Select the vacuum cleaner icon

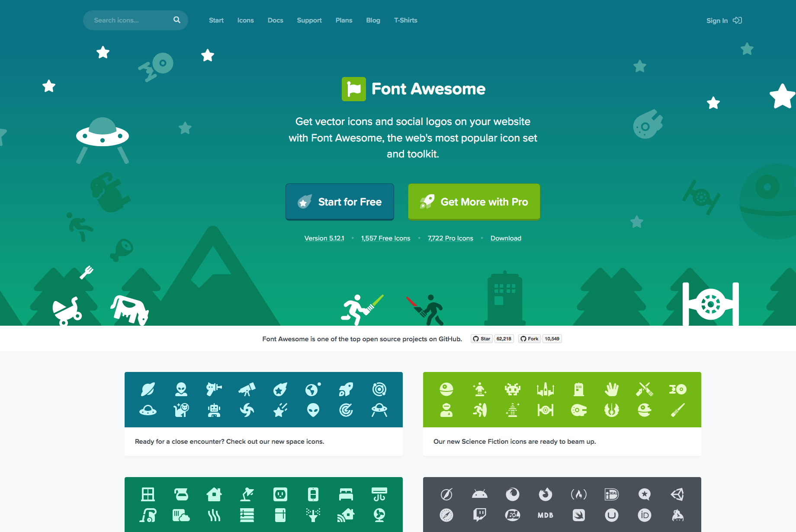tap(148, 515)
